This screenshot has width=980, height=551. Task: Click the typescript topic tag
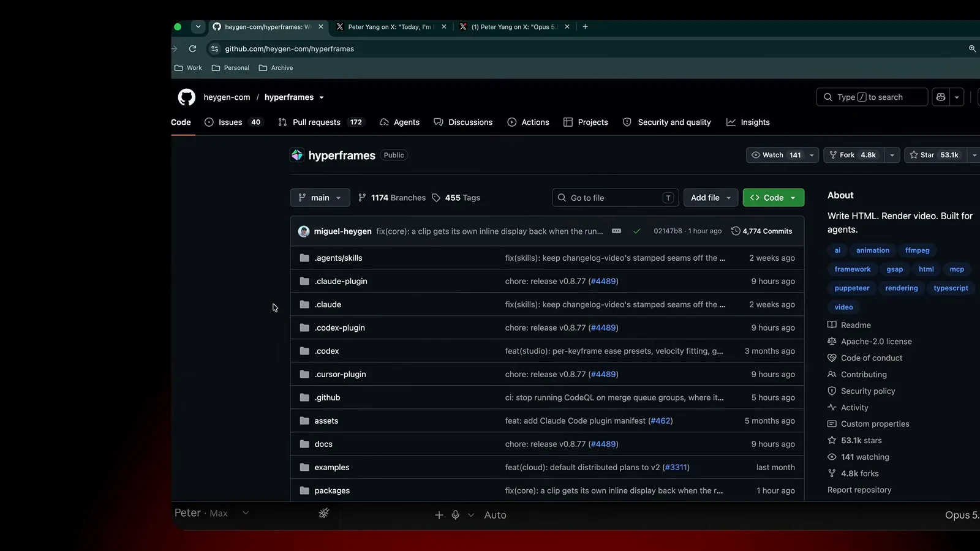[951, 288]
